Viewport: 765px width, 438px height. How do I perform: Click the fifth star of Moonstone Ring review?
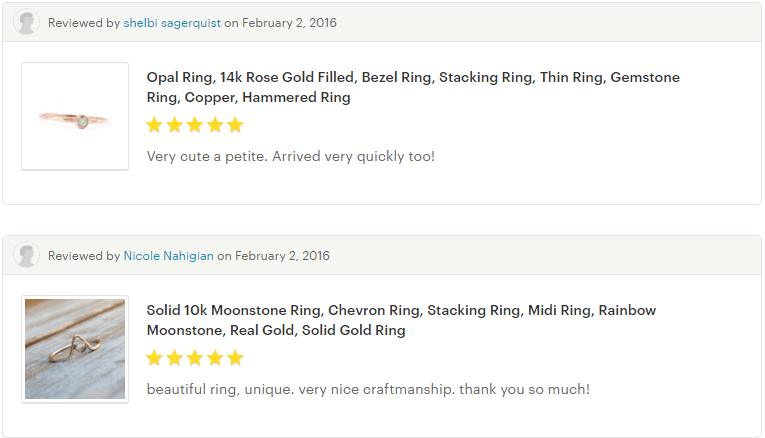[x=235, y=358]
